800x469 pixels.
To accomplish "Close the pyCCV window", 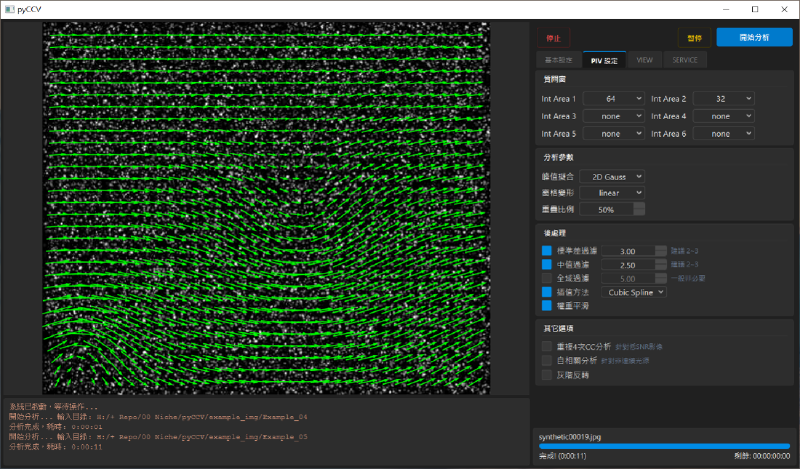I will click(784, 9).
